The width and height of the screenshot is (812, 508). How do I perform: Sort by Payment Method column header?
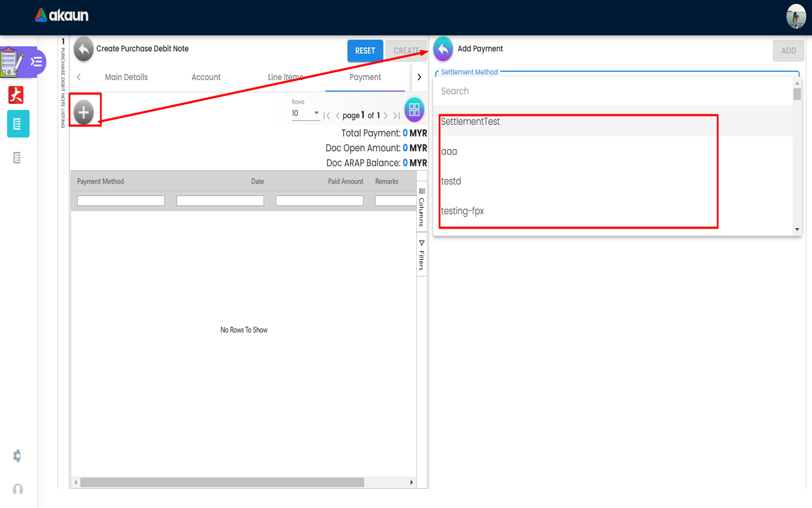(100, 181)
